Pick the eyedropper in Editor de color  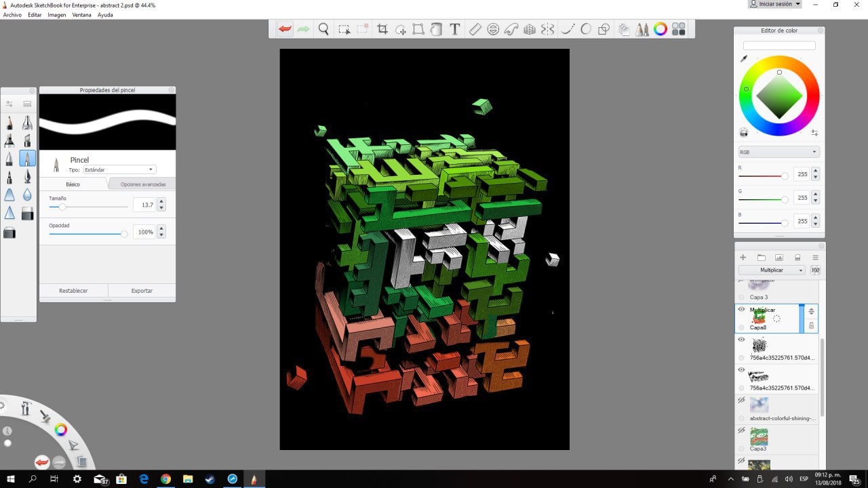coord(744,59)
